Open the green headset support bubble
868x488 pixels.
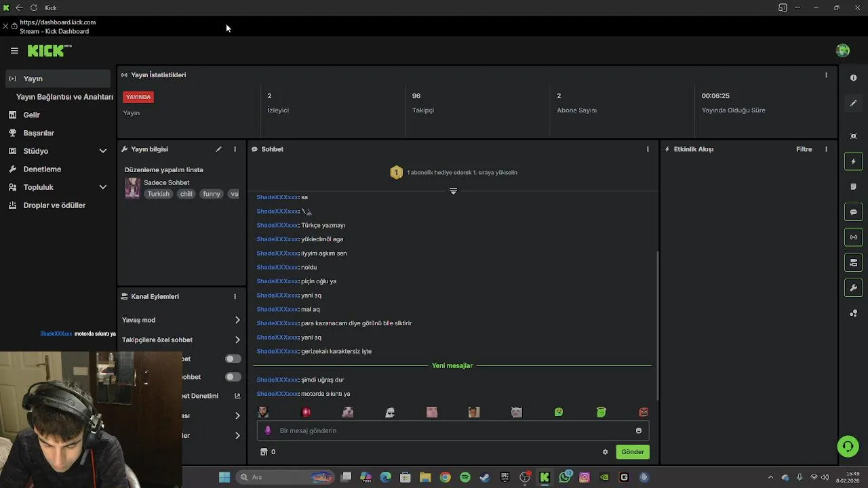(x=847, y=446)
